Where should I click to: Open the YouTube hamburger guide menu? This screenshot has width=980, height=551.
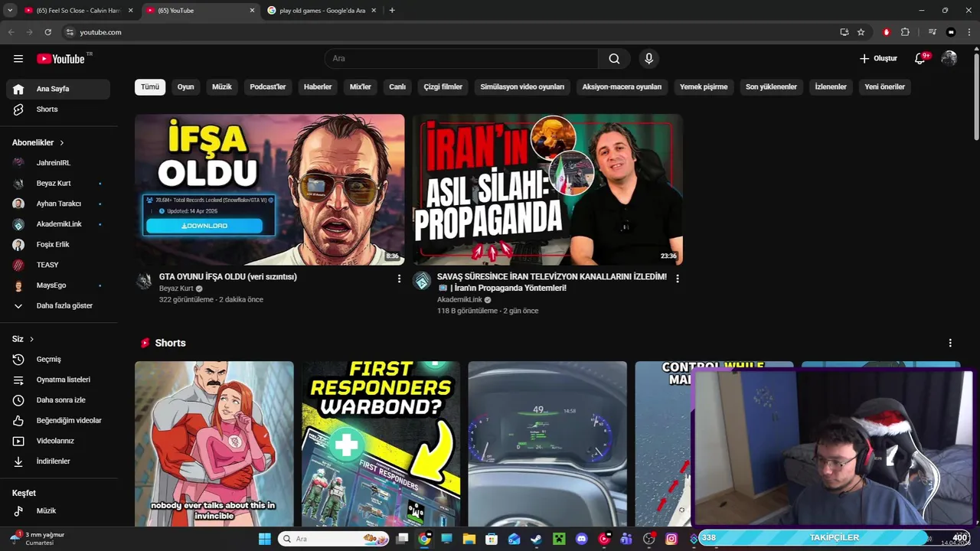pyautogui.click(x=18, y=58)
